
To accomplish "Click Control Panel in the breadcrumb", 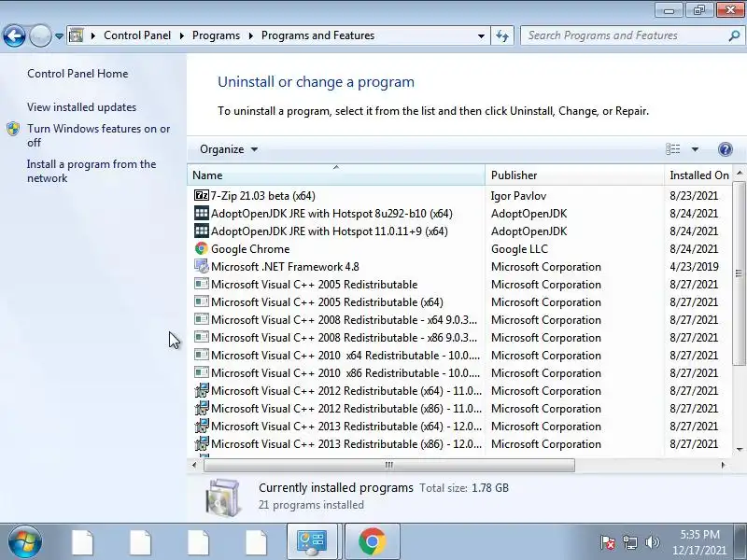I will [x=137, y=35].
